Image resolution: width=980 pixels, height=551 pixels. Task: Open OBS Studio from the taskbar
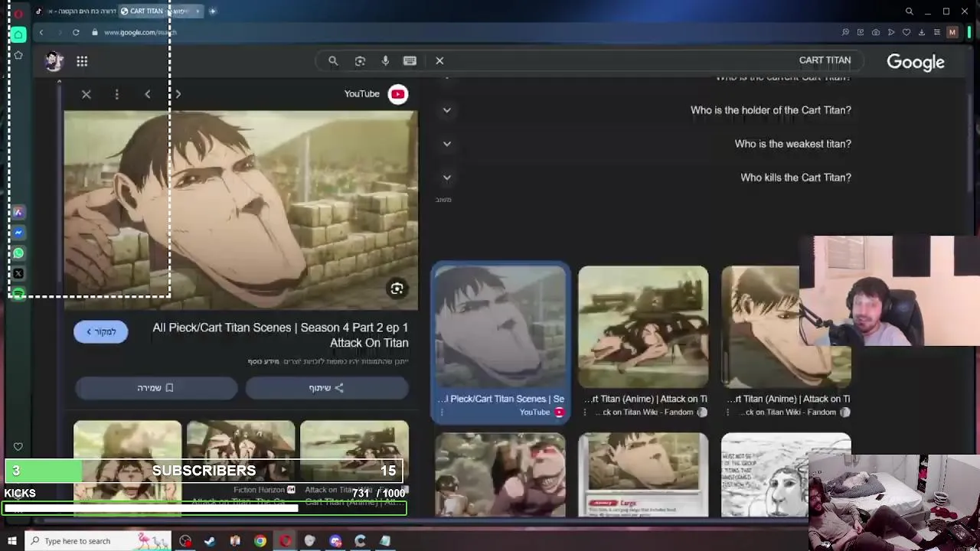pos(185,541)
